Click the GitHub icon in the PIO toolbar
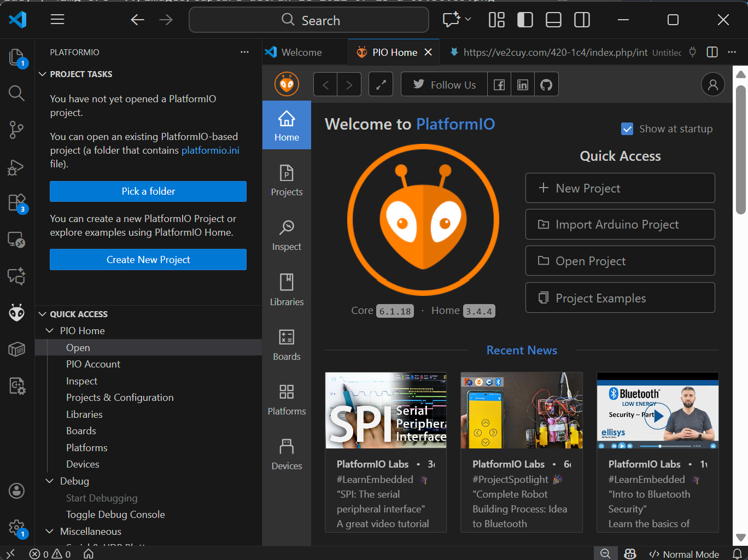 (x=546, y=85)
